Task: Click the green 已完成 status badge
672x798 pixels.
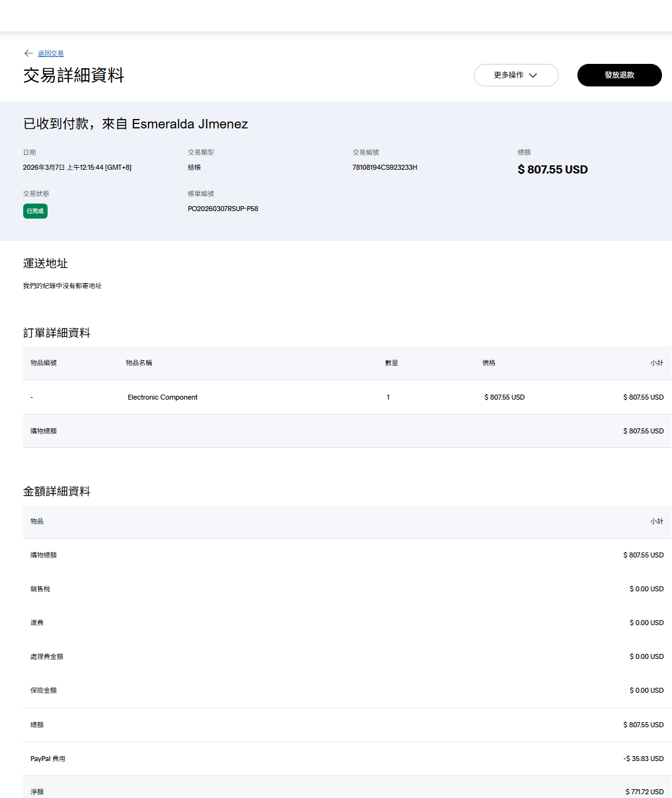Action: pyautogui.click(x=35, y=211)
